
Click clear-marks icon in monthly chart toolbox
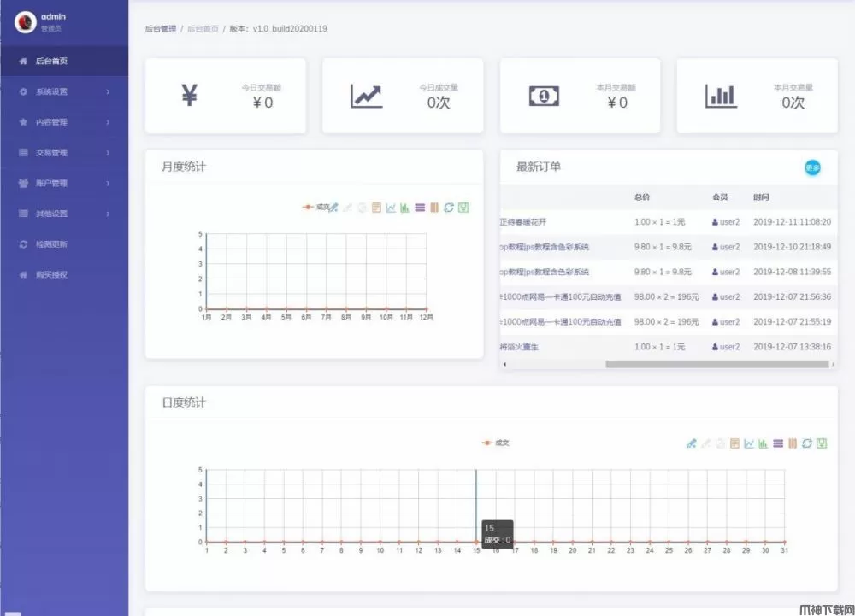[x=362, y=208]
